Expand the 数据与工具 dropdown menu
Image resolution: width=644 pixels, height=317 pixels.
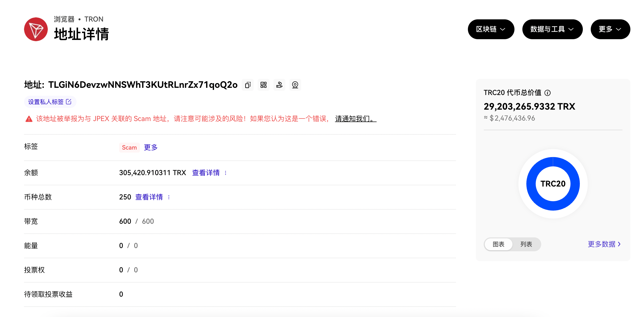click(x=552, y=29)
